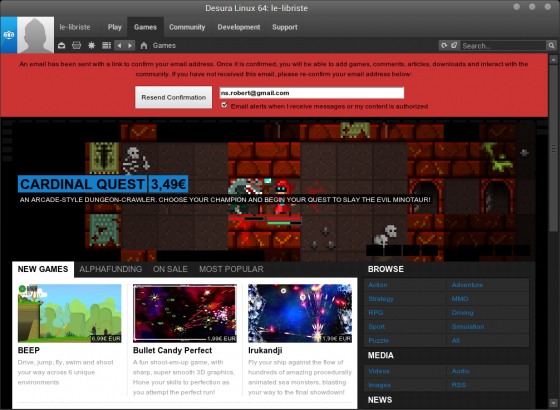The image size is (560, 410).
Task: Click the 1,99€ EUR price on Irukandji
Action: click(x=336, y=339)
